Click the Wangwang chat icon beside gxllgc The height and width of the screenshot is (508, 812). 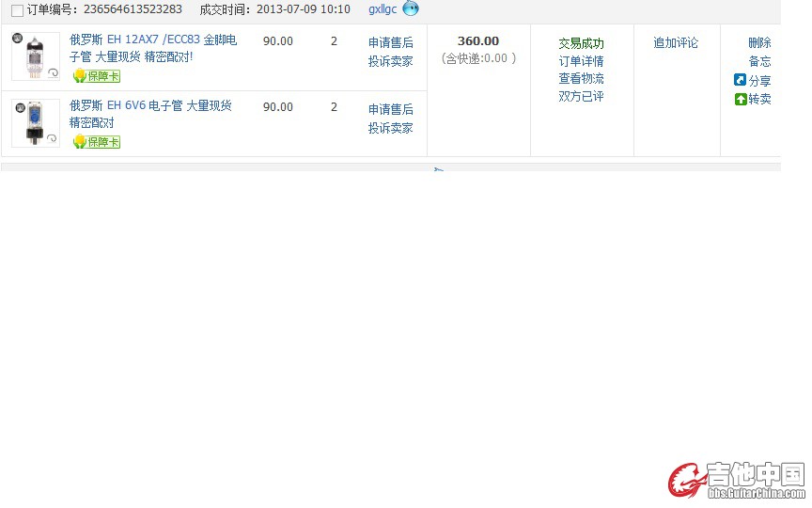pos(411,8)
